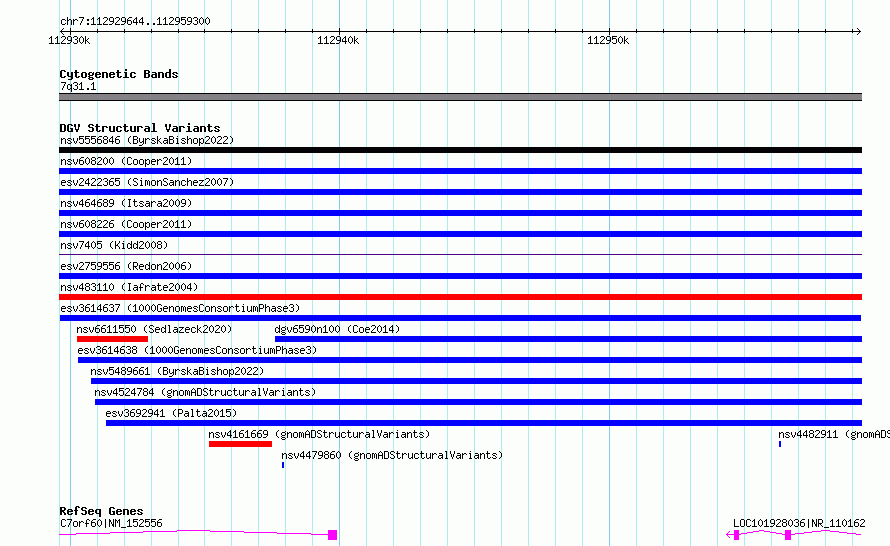The image size is (890, 546).
Task: Click the small blue nsv4479860 variant marker
Action: pyautogui.click(x=283, y=465)
